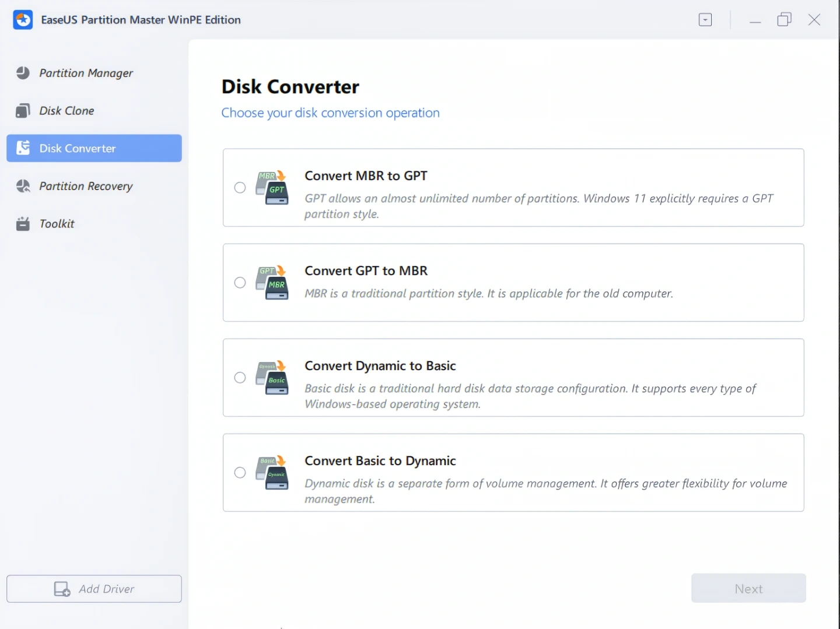Select the Convert GPT to MBR radio button
Screen dimensions: 840x629
click(240, 283)
